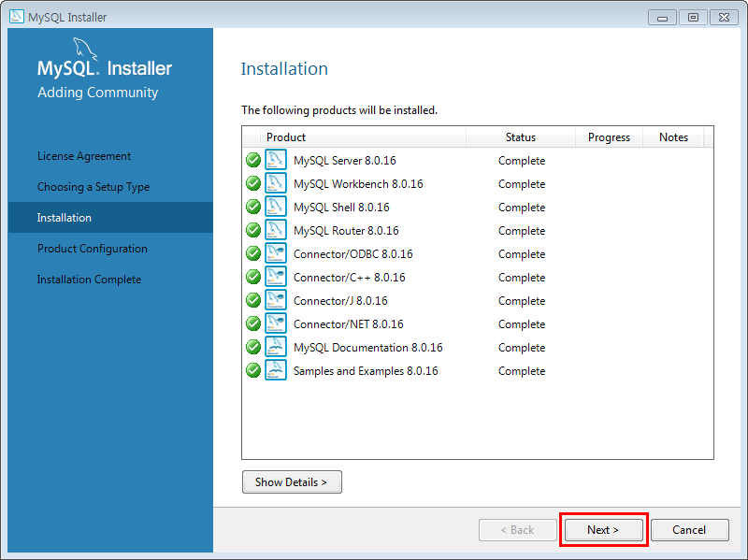This screenshot has width=748, height=560.
Task: Click Complete status for Samples and Examples
Action: (x=522, y=371)
